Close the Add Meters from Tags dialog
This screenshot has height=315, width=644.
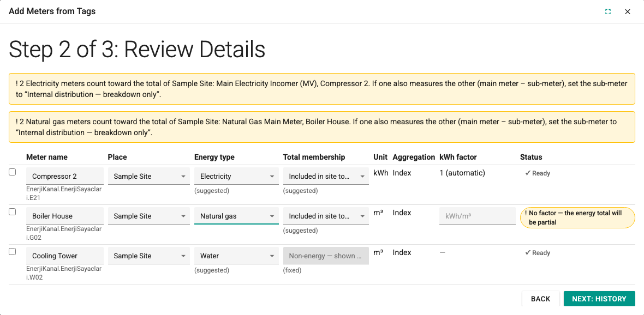pyautogui.click(x=628, y=11)
